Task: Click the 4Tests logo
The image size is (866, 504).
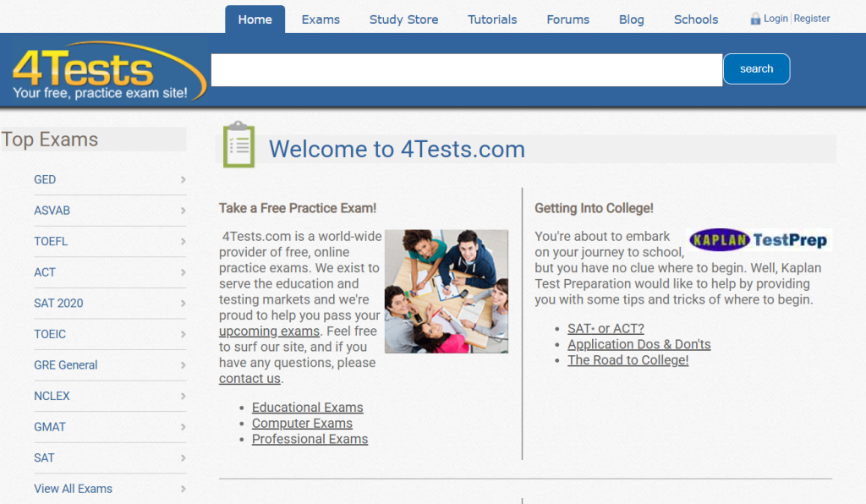Action: pyautogui.click(x=109, y=71)
